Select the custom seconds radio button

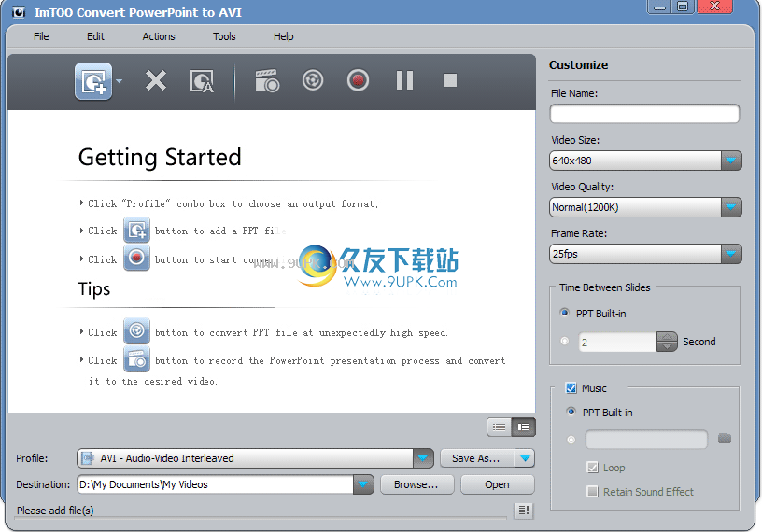click(x=564, y=341)
